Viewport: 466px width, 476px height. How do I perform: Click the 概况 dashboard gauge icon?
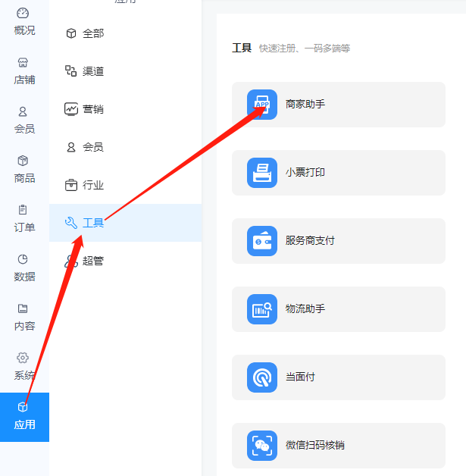point(23,14)
